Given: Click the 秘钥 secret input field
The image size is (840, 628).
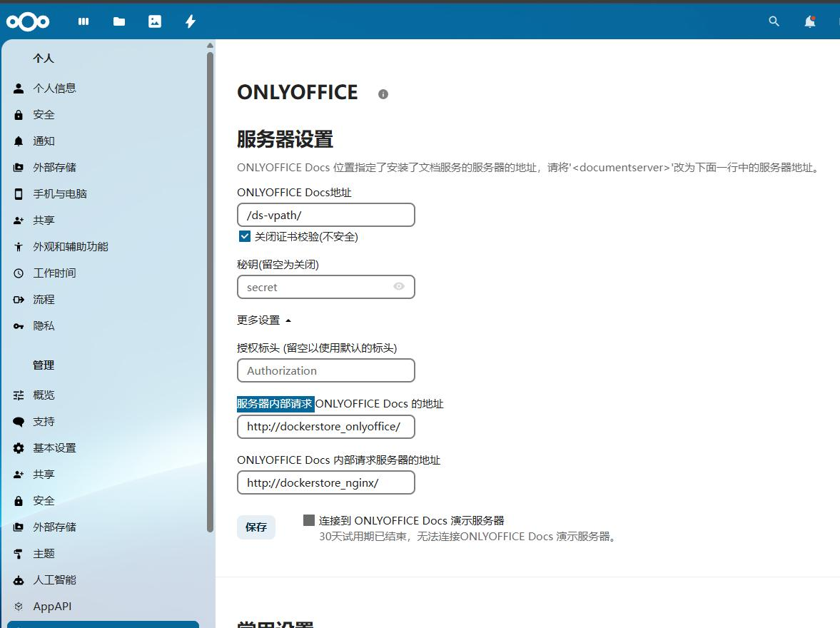Looking at the screenshot, I should tap(325, 287).
